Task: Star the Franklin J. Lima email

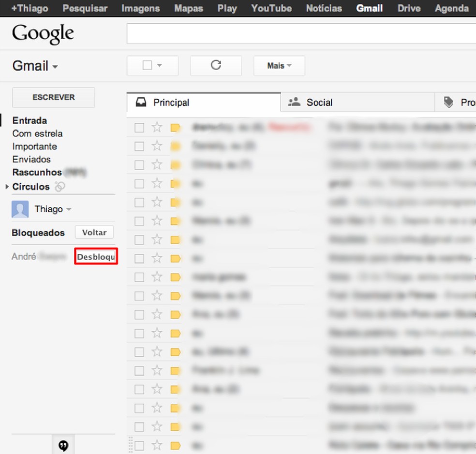Action: click(x=157, y=370)
